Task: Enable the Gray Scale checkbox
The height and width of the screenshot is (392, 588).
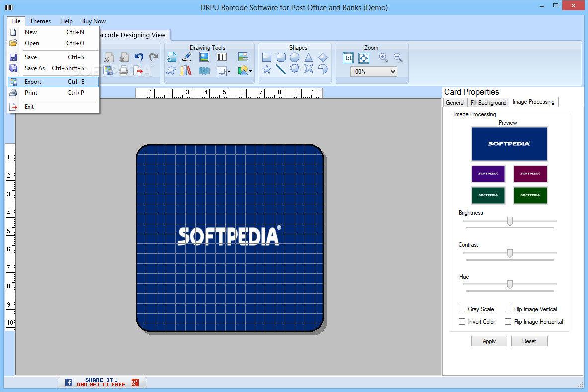Action: (462, 309)
